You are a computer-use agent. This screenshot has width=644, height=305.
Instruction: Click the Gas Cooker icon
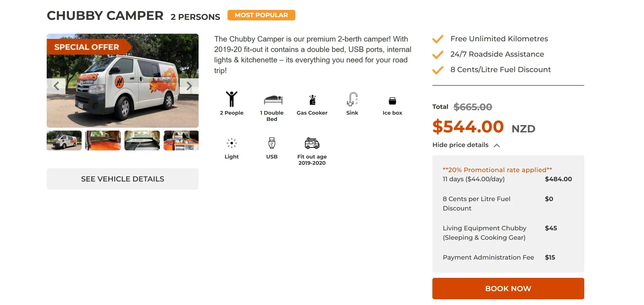[x=312, y=100]
